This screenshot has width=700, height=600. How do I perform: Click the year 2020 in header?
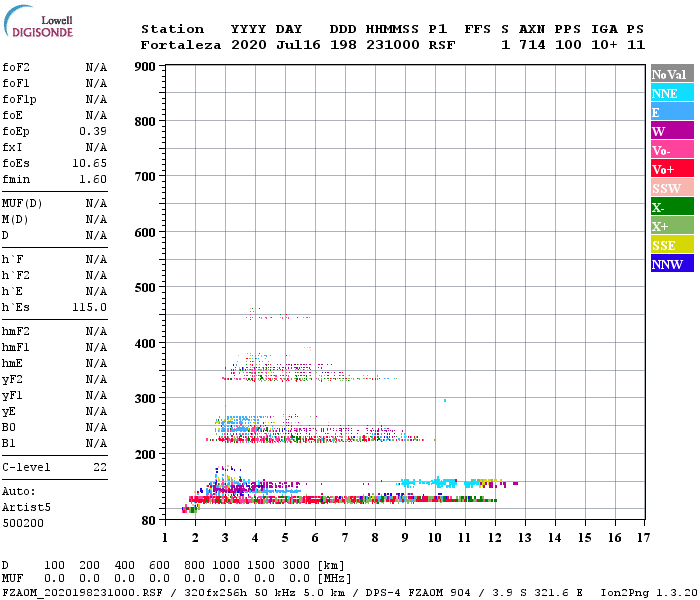click(249, 45)
